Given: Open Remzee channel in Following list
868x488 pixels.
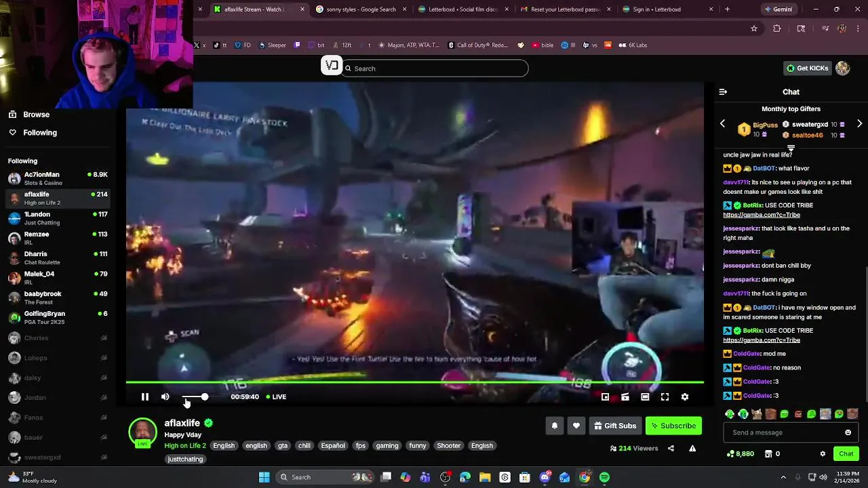Looking at the screenshot, I should (x=56, y=238).
